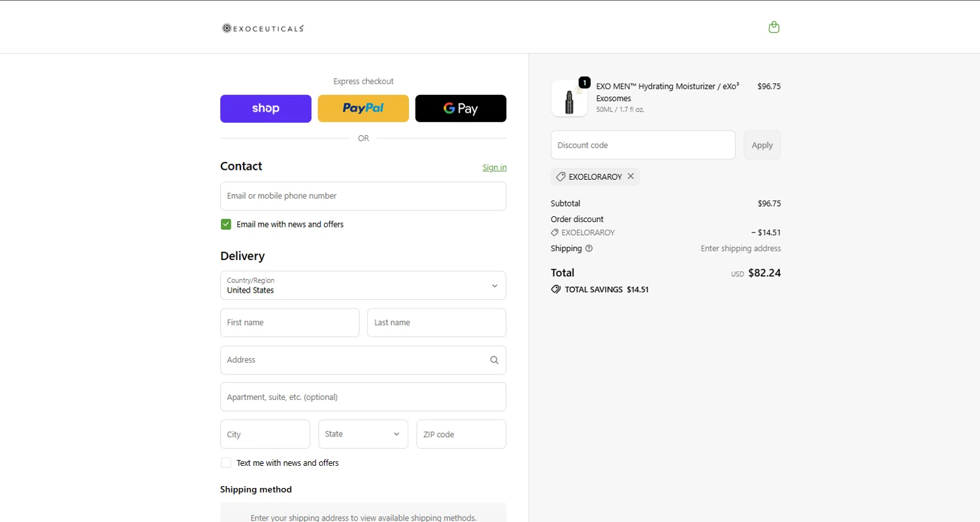This screenshot has width=980, height=522.
Task: Click the EXO MEN moisturizer product thumbnail
Action: (x=569, y=98)
